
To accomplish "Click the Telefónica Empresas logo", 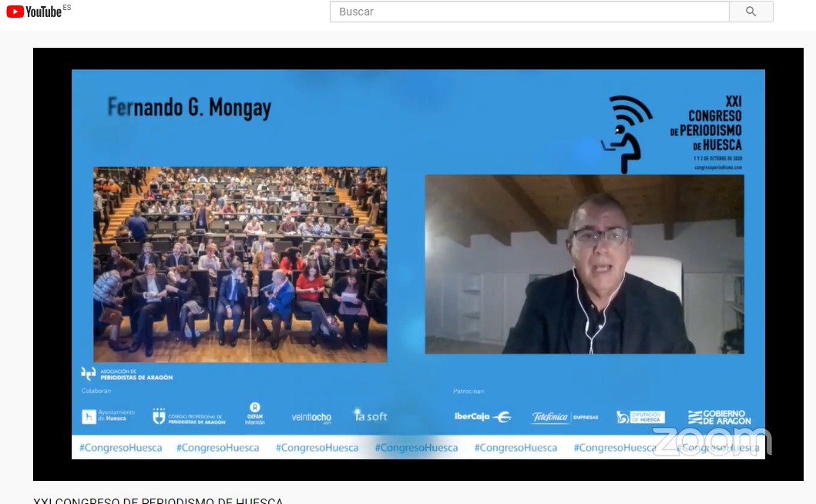I will [564, 417].
